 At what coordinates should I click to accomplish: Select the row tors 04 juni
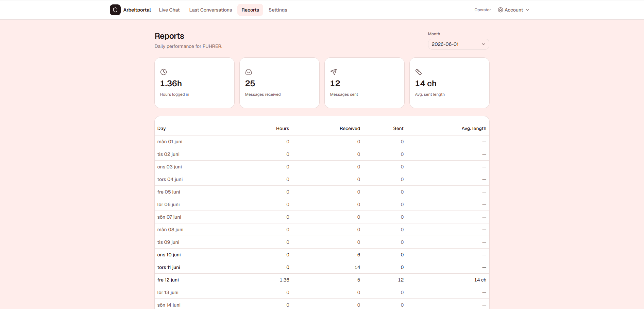coord(322,179)
